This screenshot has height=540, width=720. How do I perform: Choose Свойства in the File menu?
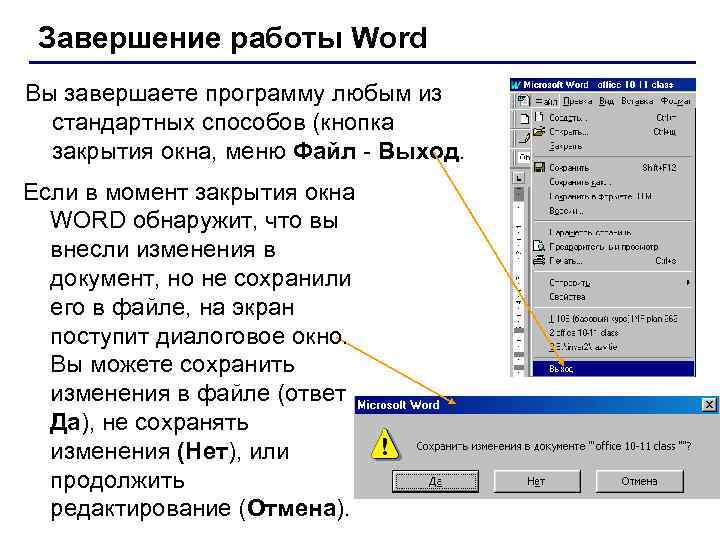pyautogui.click(x=613, y=297)
